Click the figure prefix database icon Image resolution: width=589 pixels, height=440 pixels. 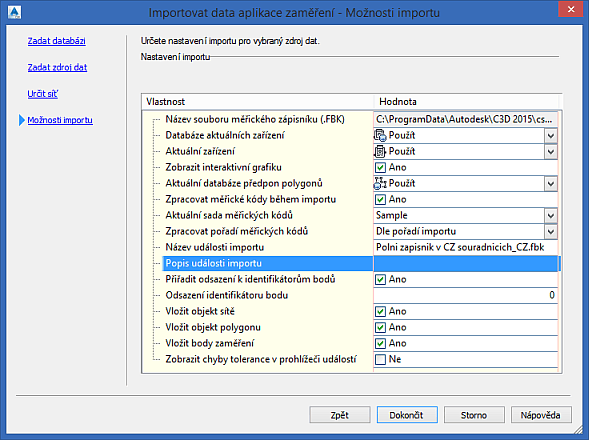point(380,183)
